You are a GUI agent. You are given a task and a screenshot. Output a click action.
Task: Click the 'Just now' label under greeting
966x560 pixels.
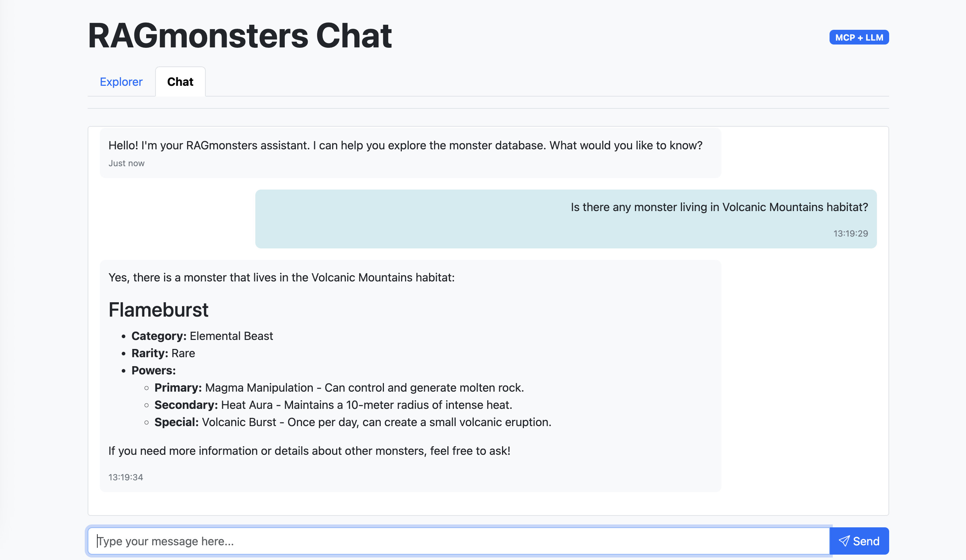click(126, 163)
